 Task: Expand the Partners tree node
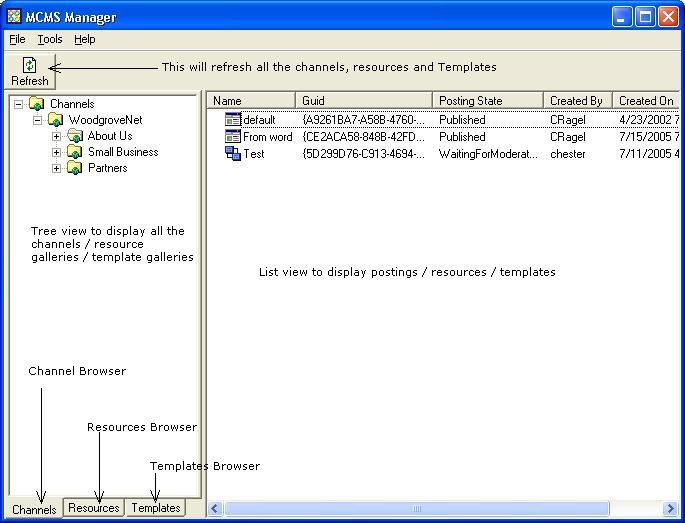(x=57, y=168)
